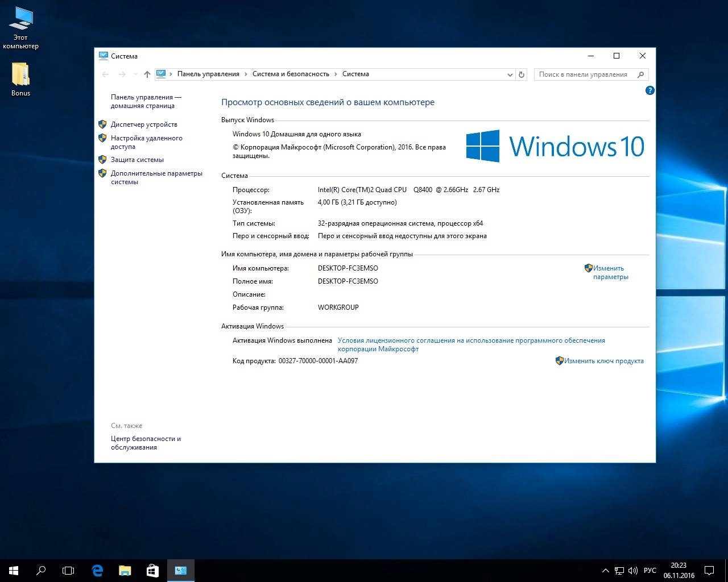
Task: Click shield icon beside Изменить ключ продукта
Action: (559, 360)
